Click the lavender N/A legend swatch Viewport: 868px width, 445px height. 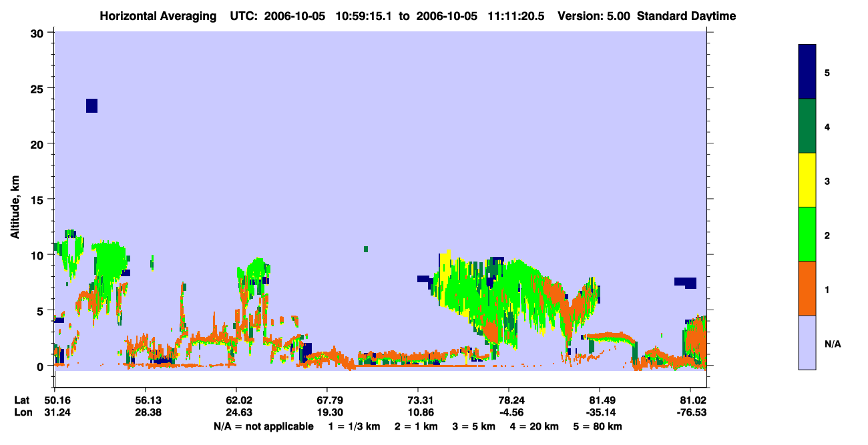point(807,342)
